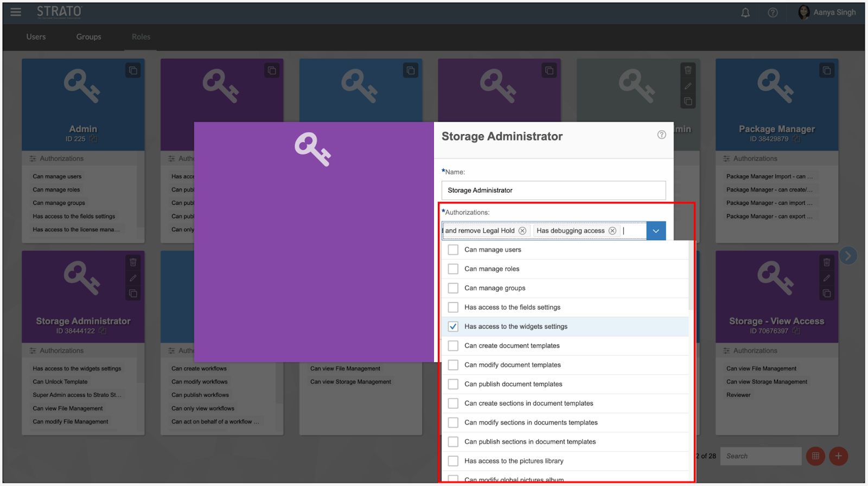Click the role Name input field
Image resolution: width=868 pixels, height=486 pixels.
coord(553,191)
